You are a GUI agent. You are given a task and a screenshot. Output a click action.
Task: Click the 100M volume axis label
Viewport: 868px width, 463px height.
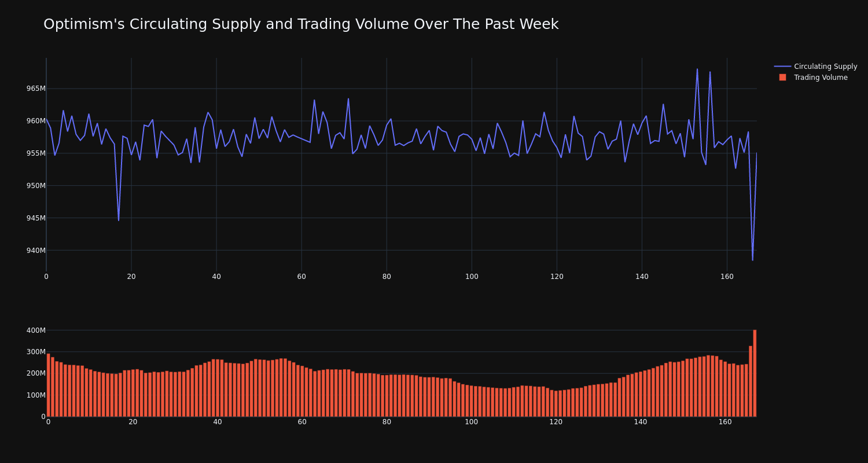click(36, 395)
